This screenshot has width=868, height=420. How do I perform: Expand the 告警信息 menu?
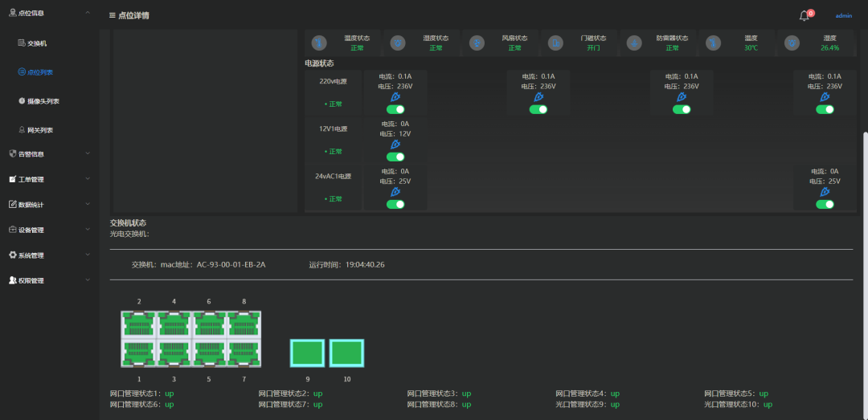(x=49, y=154)
